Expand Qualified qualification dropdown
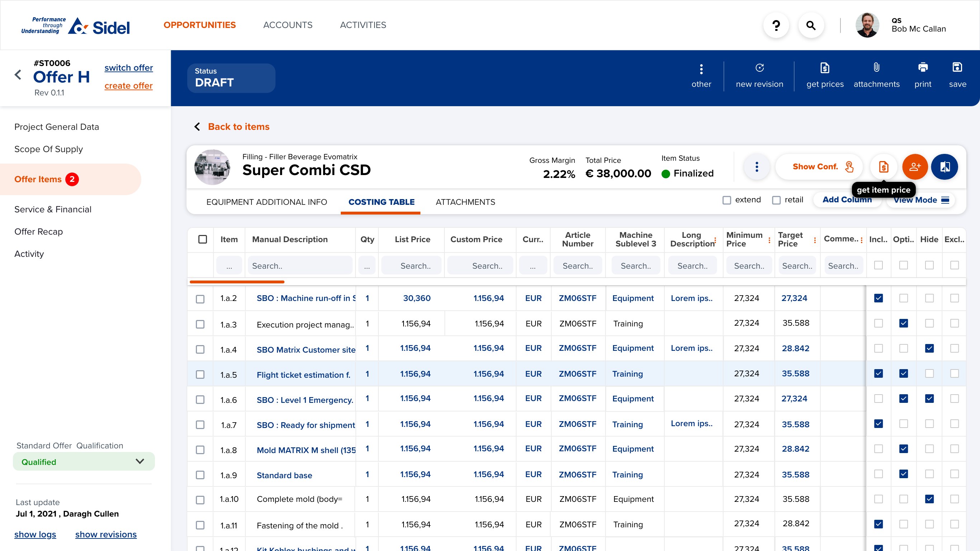980x551 pixels. 84,462
